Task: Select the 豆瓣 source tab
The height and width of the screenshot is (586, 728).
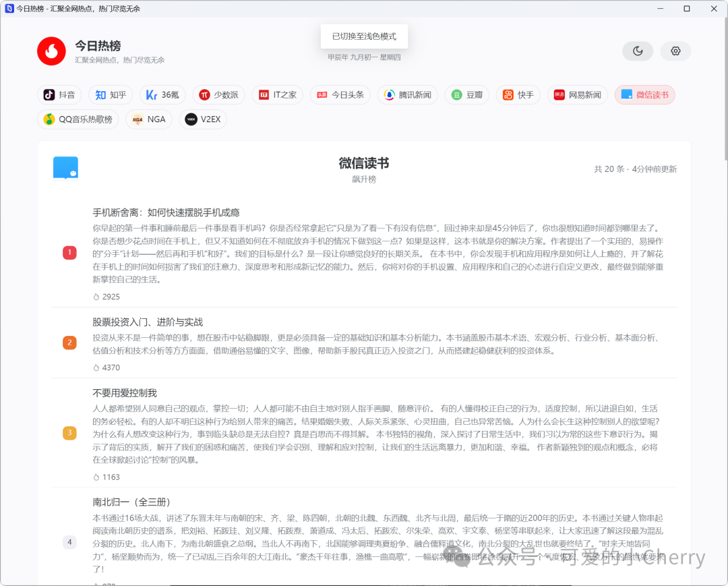Action: pyautogui.click(x=467, y=94)
